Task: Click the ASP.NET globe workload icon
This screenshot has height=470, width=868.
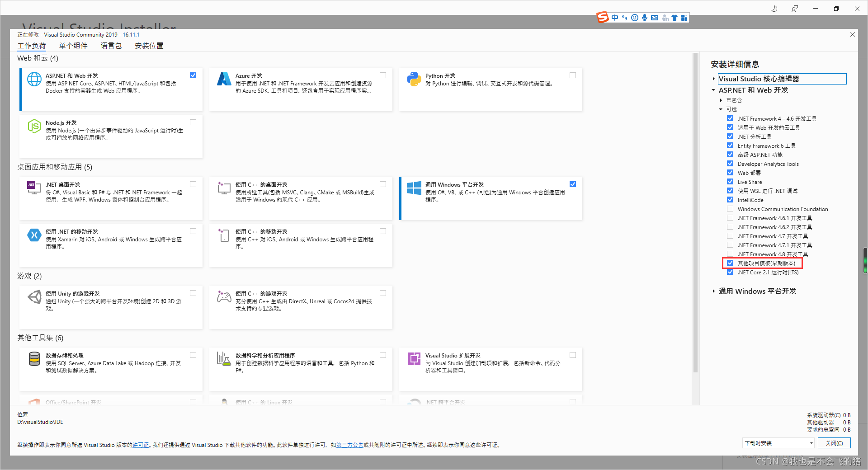Action: 34,79
